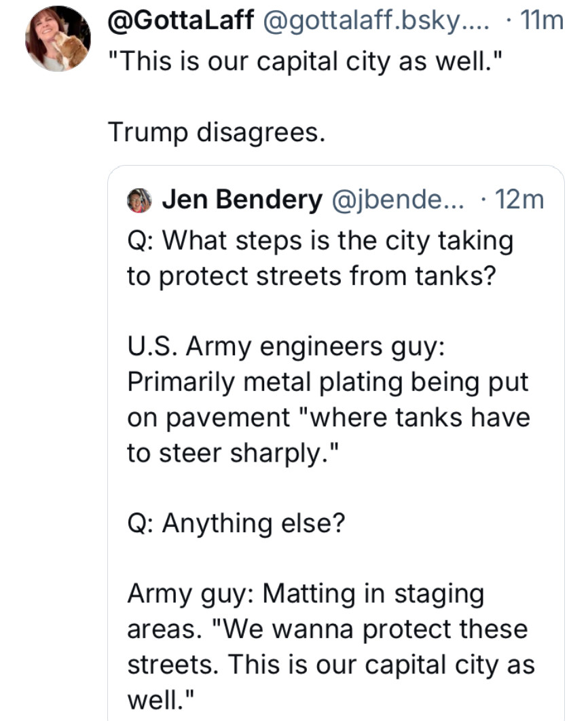The width and height of the screenshot is (588, 721).
Task: Click the line "Q: What steps is the city taking"
Action: pos(320,240)
